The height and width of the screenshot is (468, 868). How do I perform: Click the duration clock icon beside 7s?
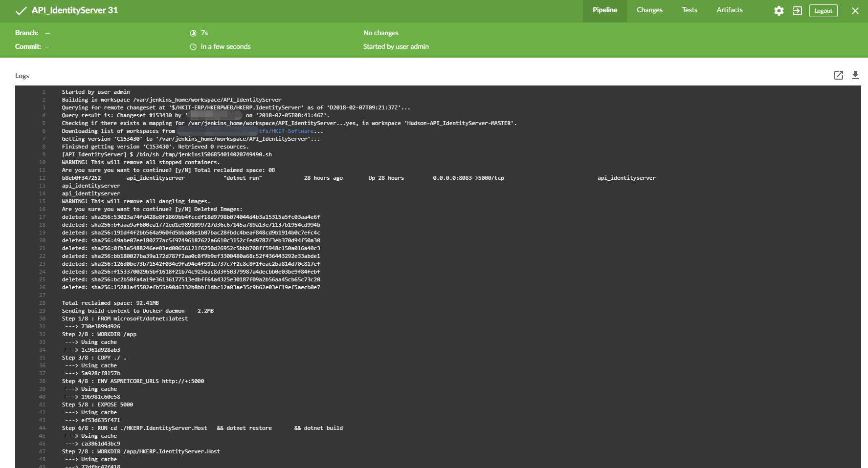193,33
